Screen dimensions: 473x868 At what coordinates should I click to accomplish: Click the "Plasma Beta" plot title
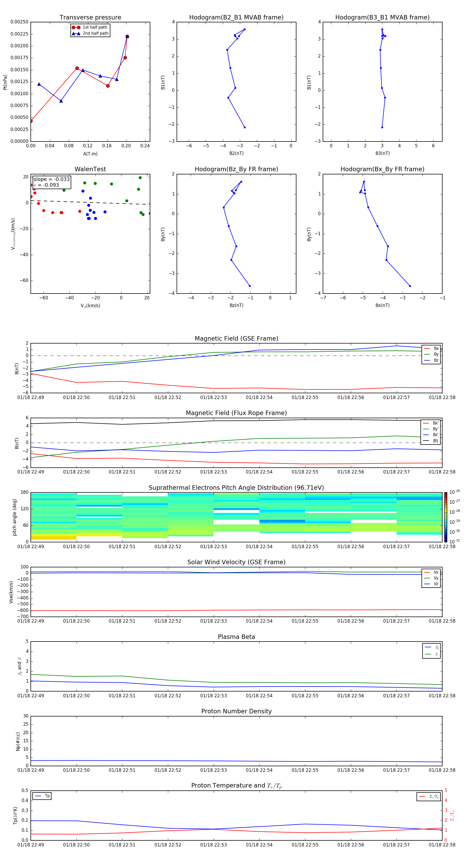pyautogui.click(x=236, y=637)
